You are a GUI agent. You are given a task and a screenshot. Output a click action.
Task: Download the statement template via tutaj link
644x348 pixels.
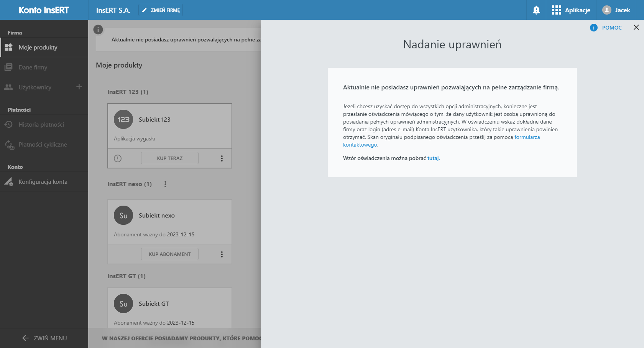pos(433,158)
